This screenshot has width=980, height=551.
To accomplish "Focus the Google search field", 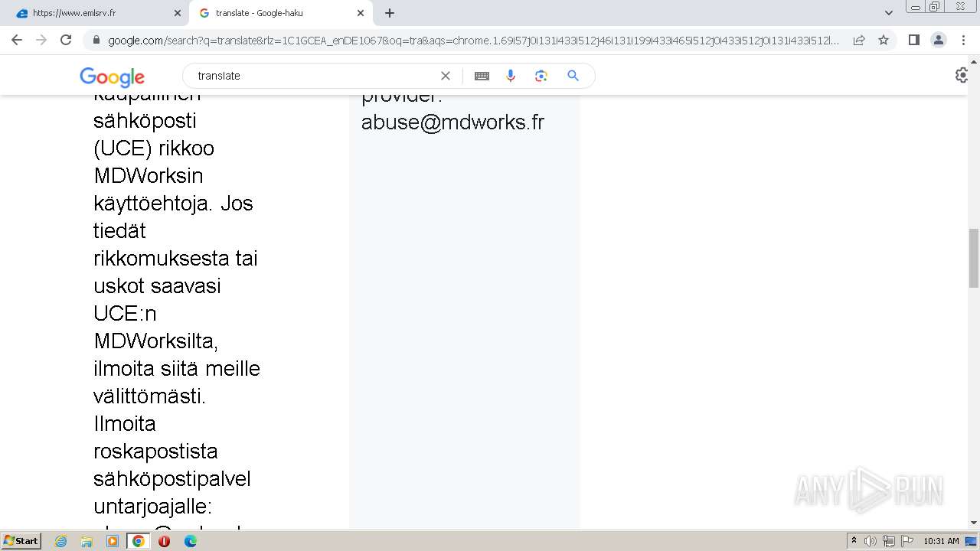I will 314,76.
